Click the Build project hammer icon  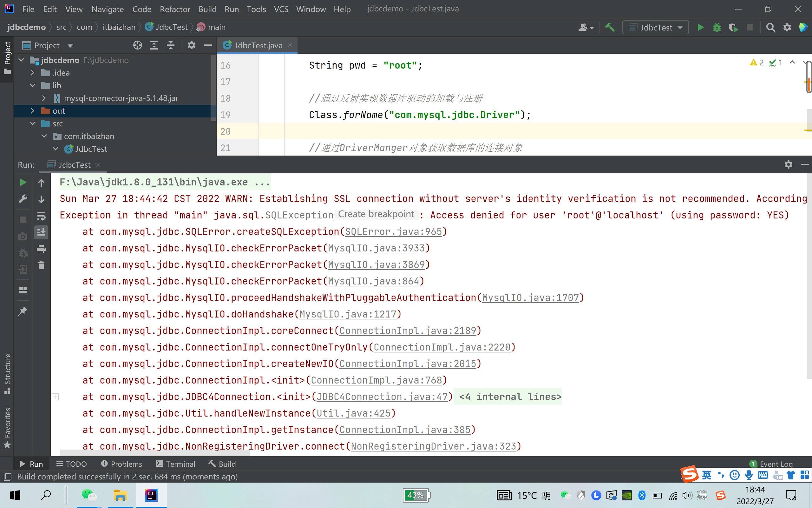pyautogui.click(x=610, y=27)
